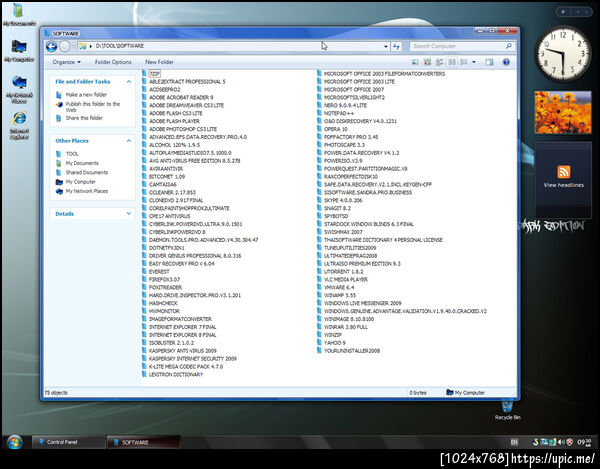Image resolution: width=600 pixels, height=469 pixels.
Task: Click the flower picture slideshow gadget
Action: pyautogui.click(x=563, y=112)
